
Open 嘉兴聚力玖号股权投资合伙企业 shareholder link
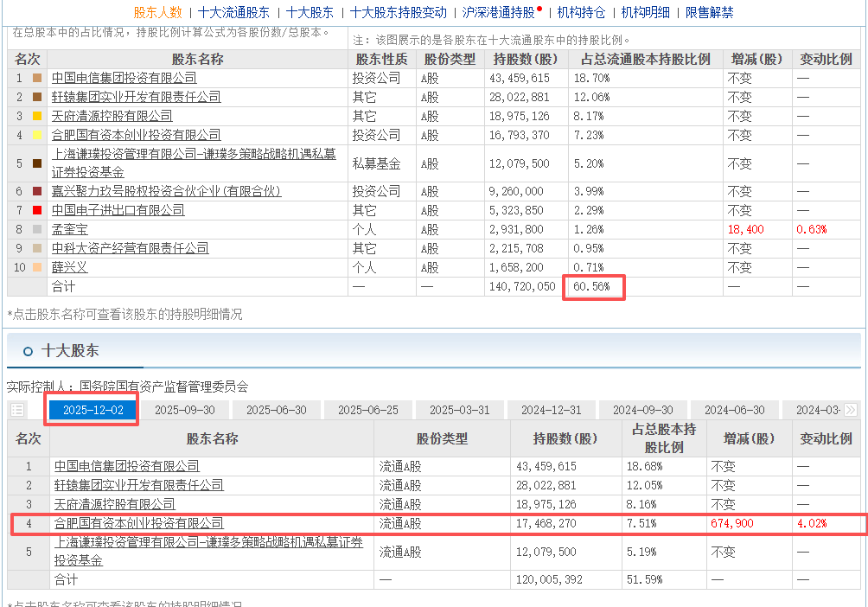point(166,191)
